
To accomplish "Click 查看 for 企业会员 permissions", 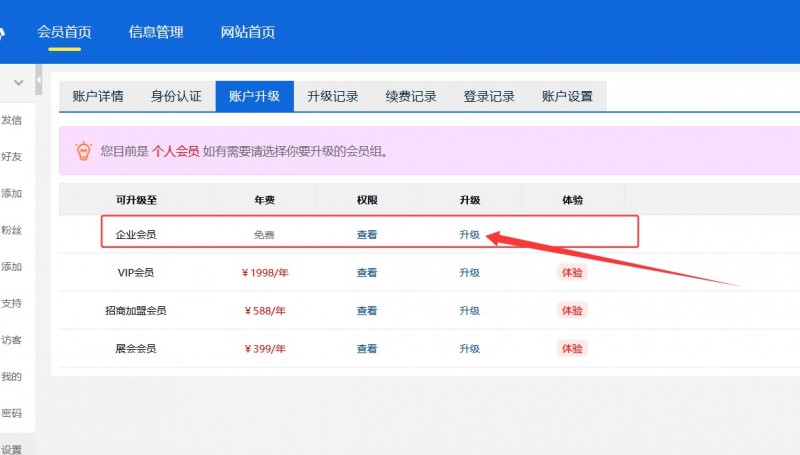I will tap(367, 235).
